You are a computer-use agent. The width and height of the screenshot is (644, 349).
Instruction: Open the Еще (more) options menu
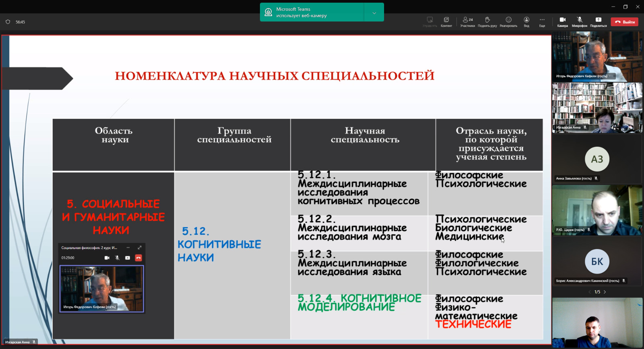point(542,21)
